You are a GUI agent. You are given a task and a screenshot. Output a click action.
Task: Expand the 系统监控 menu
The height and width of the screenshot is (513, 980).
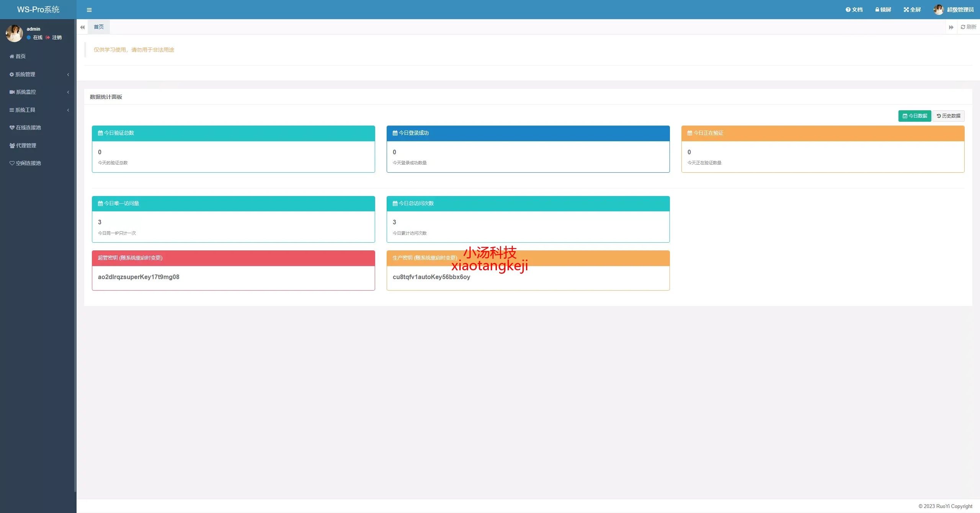(x=26, y=92)
